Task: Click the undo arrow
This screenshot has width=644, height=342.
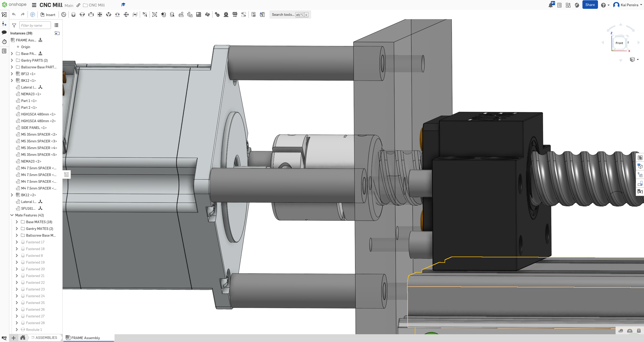Action: click(x=13, y=14)
